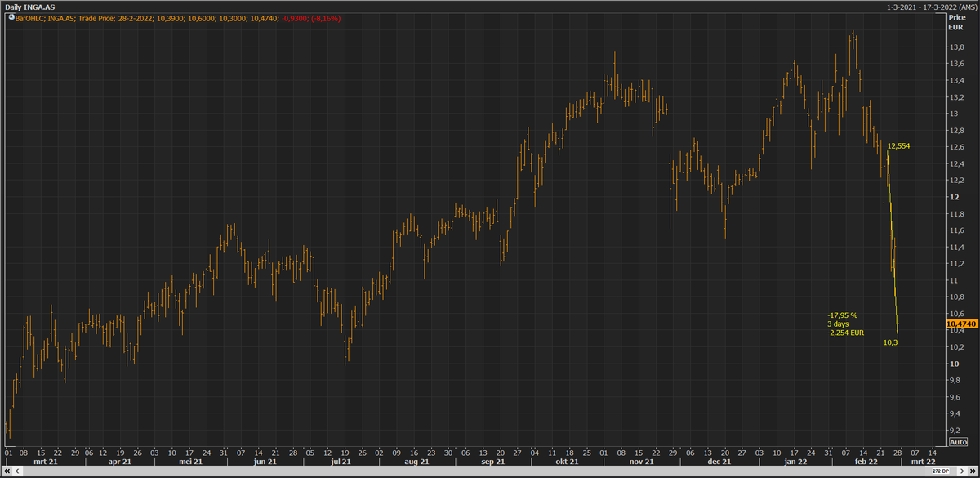This screenshot has height=478, width=980.
Task: Click the double-right arrow at the scrollbar's end
Action: point(973,472)
